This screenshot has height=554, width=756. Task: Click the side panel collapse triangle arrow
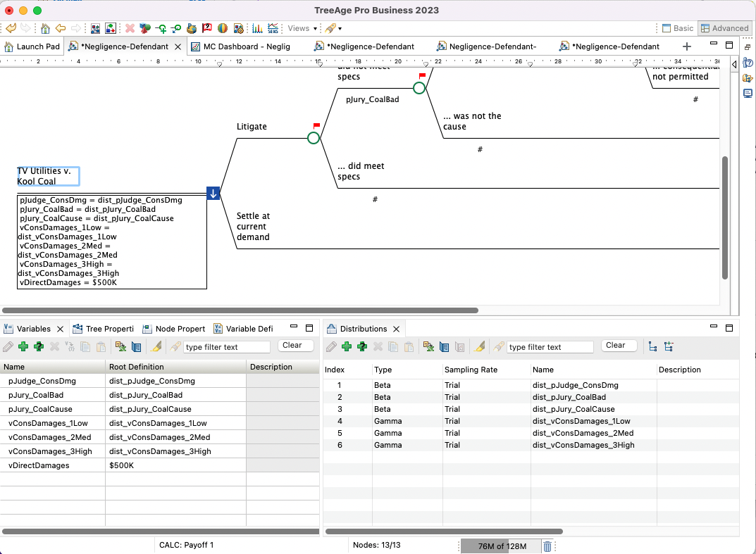[734, 64]
